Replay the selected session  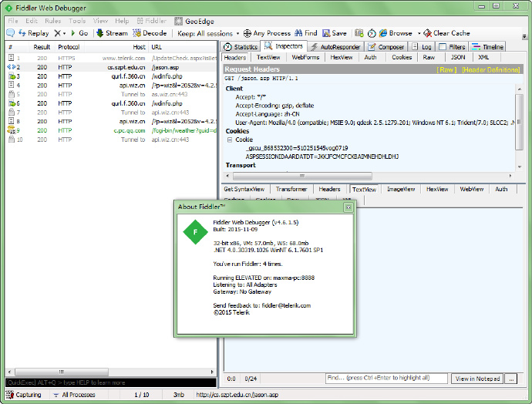pos(34,33)
